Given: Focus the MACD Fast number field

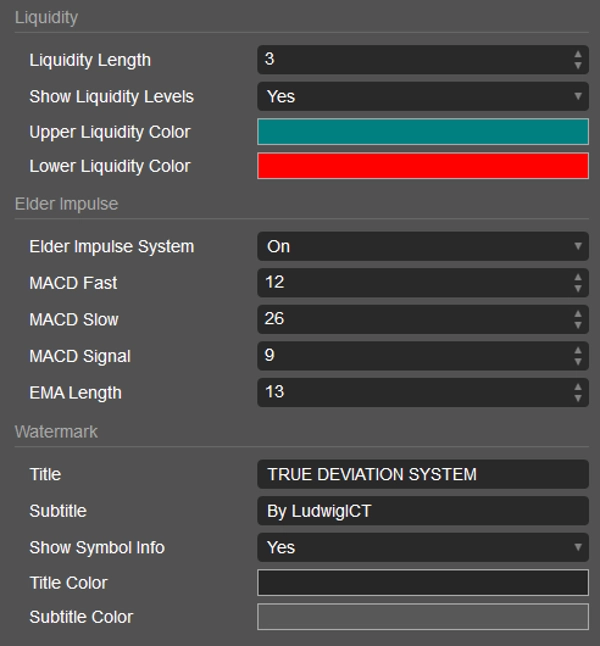Looking at the screenshot, I should pos(410,283).
